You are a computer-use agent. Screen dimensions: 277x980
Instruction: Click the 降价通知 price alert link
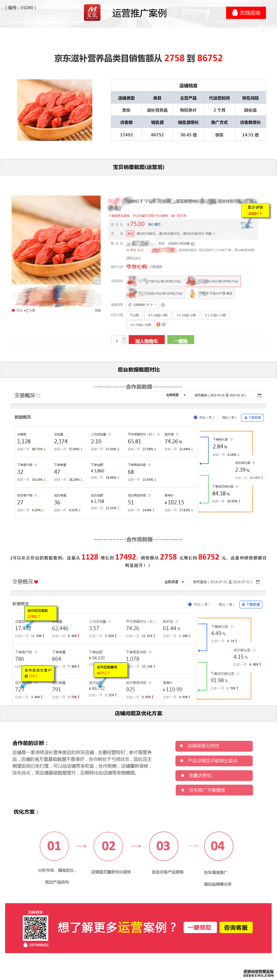point(154,224)
